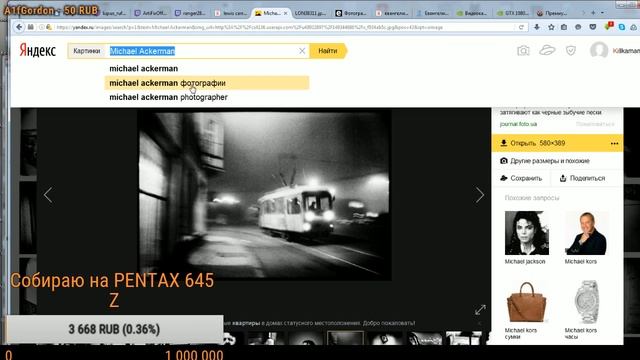Click the Картинки label in search box
The width and height of the screenshot is (640, 360).
[x=87, y=51]
